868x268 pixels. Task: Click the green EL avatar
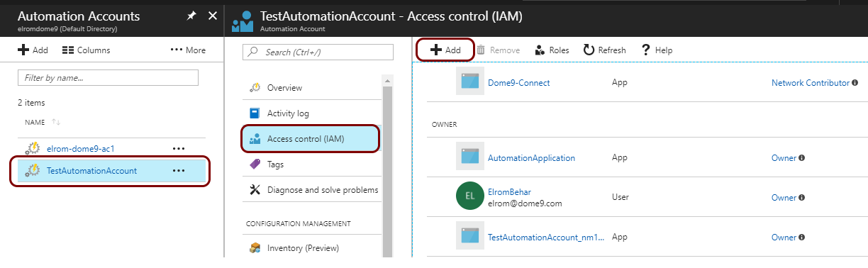click(469, 196)
